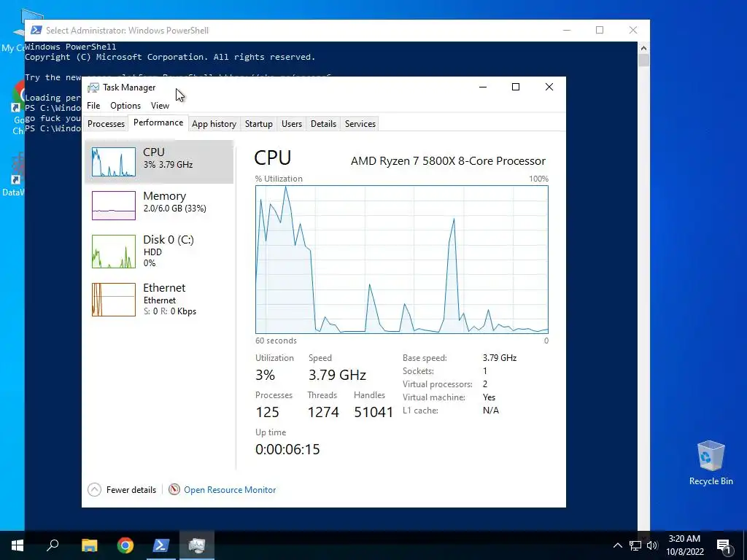
Task: Select the Ethernet graph thumbnail
Action: tap(113, 300)
